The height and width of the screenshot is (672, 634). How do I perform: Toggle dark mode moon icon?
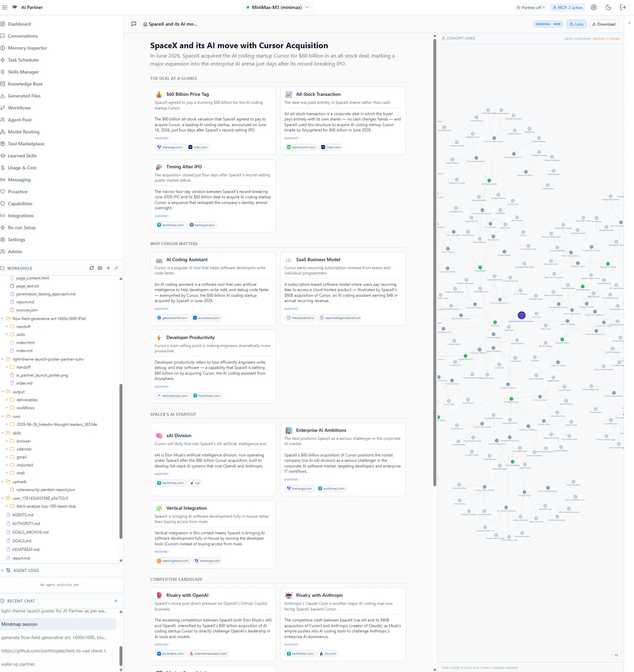(608, 7)
